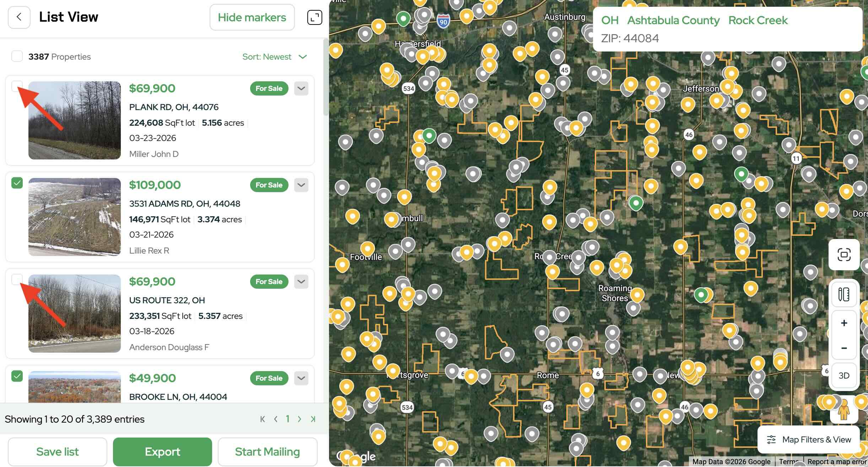The height and width of the screenshot is (467, 868).
Task: Click the Hide markers button
Action: [252, 17]
